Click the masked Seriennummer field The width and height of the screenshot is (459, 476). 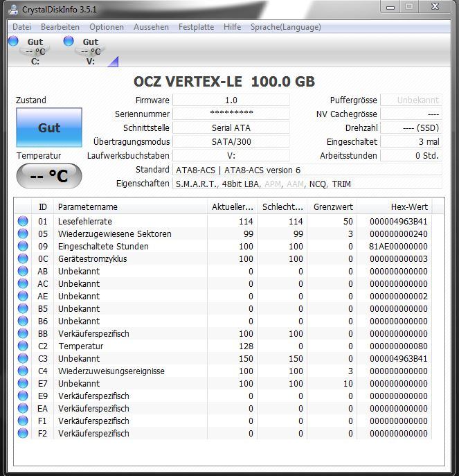[231, 114]
